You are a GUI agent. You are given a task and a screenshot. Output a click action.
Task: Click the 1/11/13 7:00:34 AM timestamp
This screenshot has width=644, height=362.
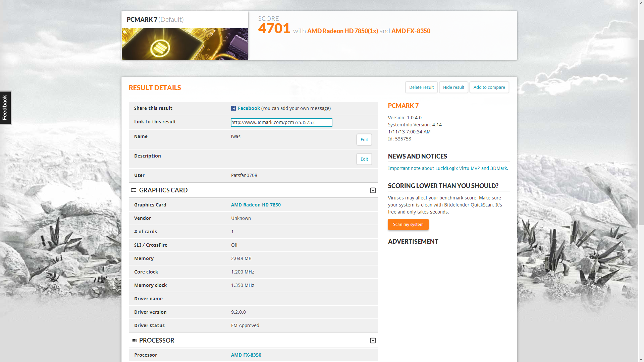click(409, 132)
